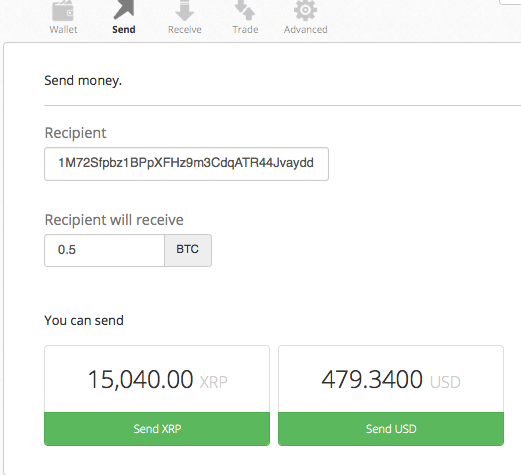
Task: Click the Send money heading
Action: tap(83, 81)
